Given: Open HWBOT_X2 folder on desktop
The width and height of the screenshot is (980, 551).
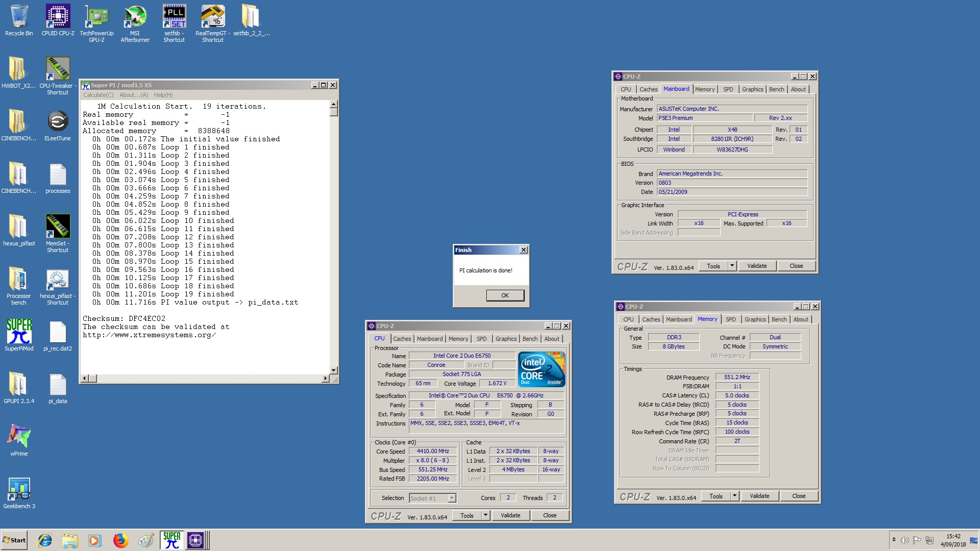Looking at the screenshot, I should (19, 72).
